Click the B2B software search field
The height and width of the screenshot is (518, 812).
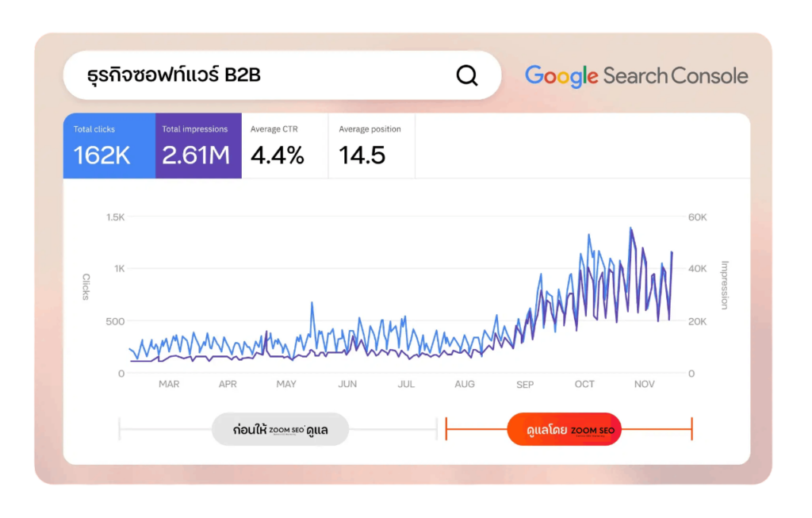tap(262, 75)
